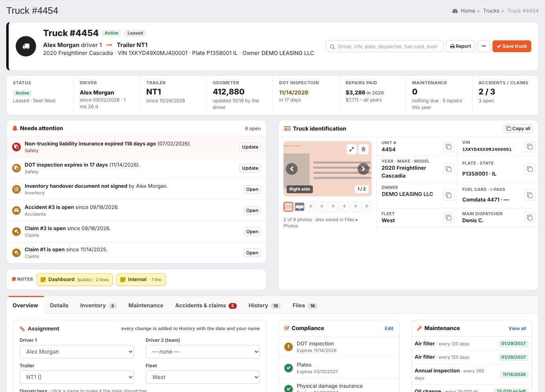Copy the Year Make Model value

pos(449,169)
